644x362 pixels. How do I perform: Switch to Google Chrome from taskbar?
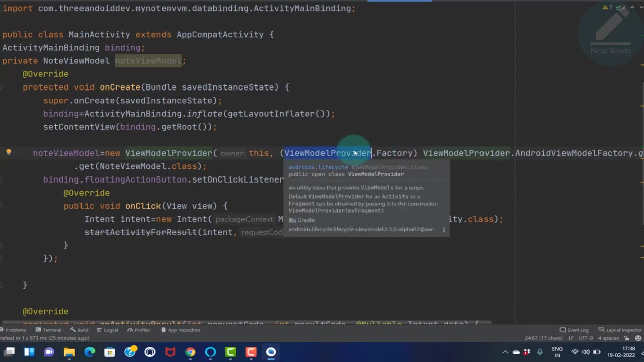tap(190, 352)
